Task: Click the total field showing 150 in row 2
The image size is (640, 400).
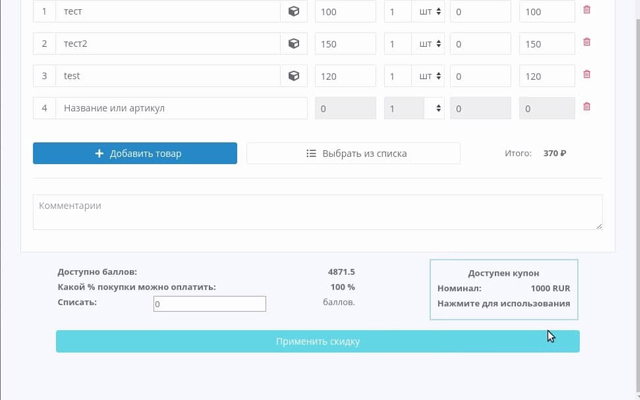Action: [x=547, y=44]
